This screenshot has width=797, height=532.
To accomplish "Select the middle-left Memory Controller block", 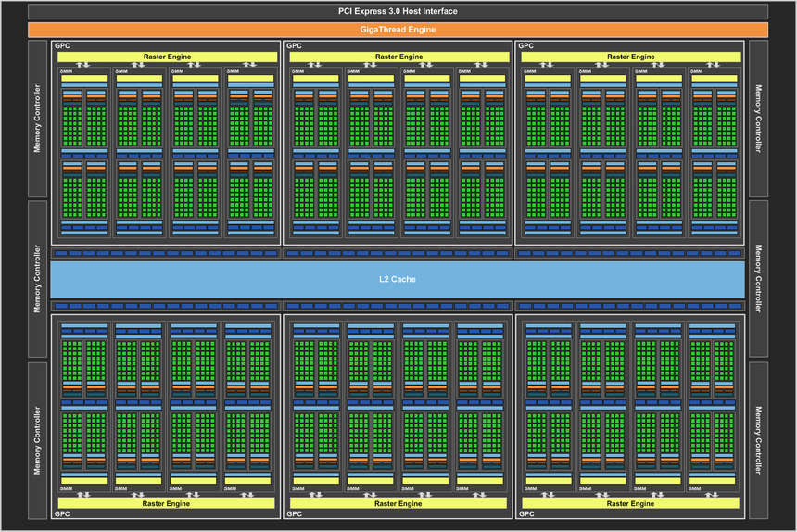I will coord(38,279).
